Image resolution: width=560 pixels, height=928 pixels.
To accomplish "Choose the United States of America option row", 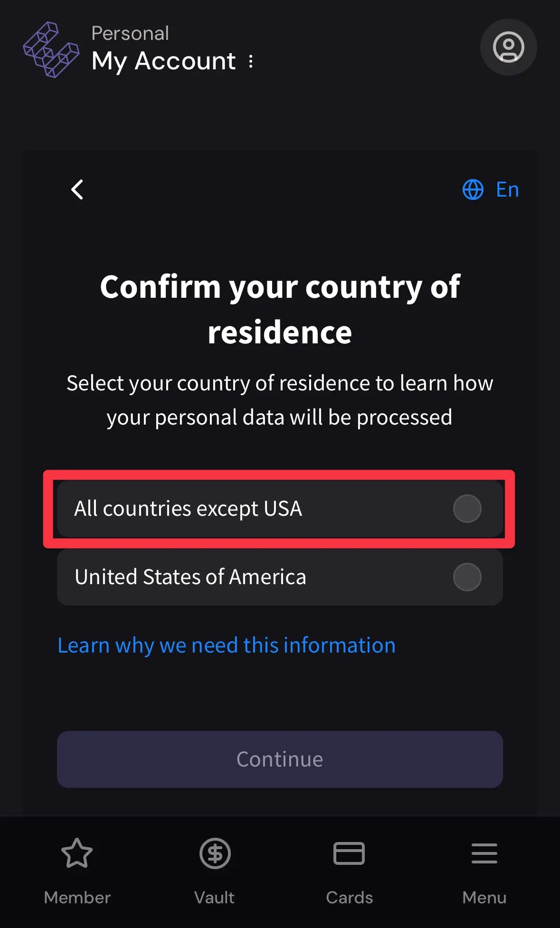I will pyautogui.click(x=280, y=577).
